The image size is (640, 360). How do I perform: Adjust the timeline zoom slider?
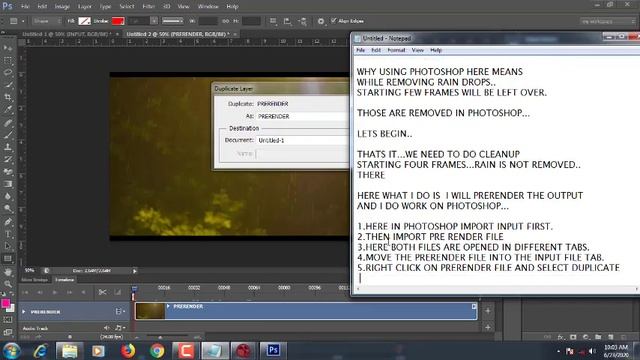click(x=160, y=337)
